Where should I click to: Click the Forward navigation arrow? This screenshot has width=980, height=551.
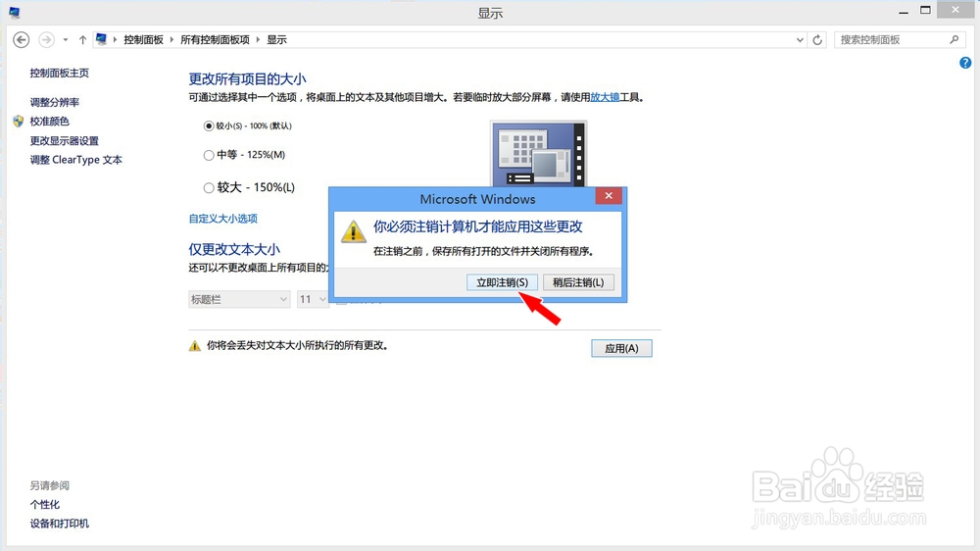click(46, 39)
